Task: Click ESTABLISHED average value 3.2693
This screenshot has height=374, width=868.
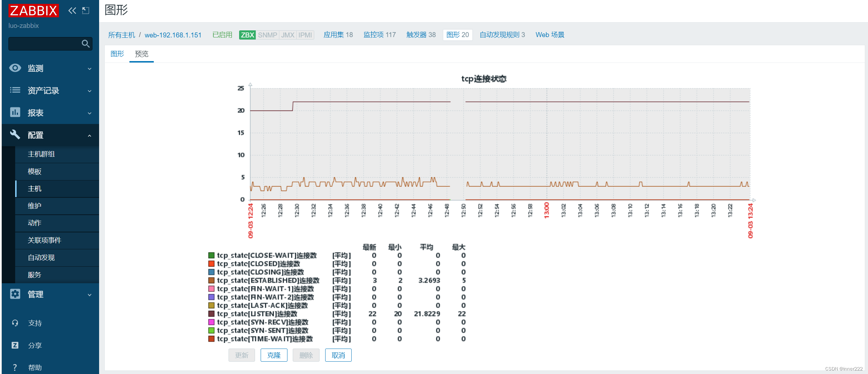Action: (429, 280)
